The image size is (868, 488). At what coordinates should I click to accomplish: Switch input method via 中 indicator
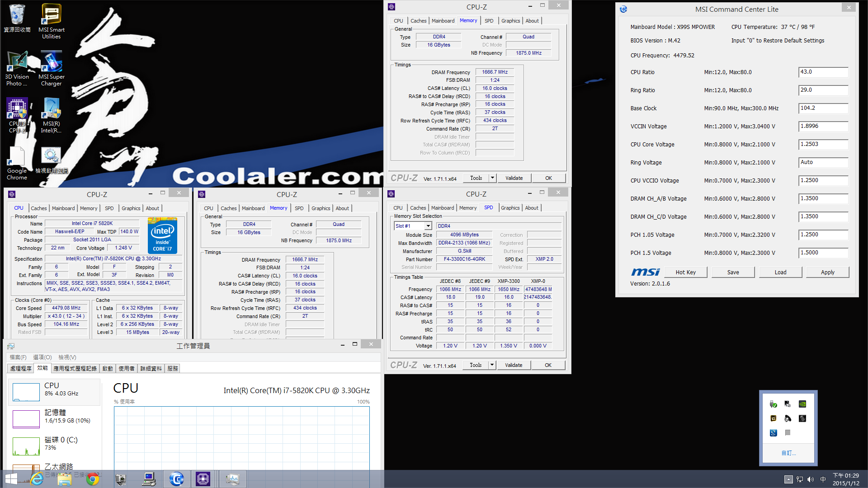click(x=823, y=479)
